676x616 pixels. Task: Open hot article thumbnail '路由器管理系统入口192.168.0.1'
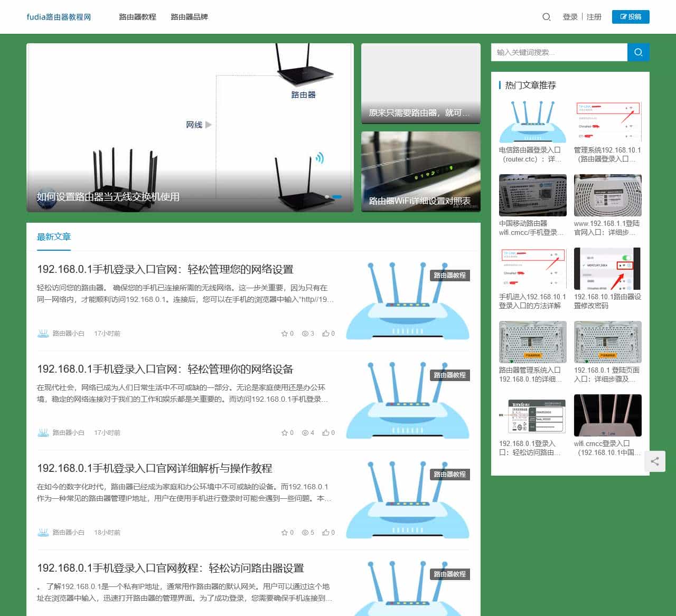pos(533,342)
